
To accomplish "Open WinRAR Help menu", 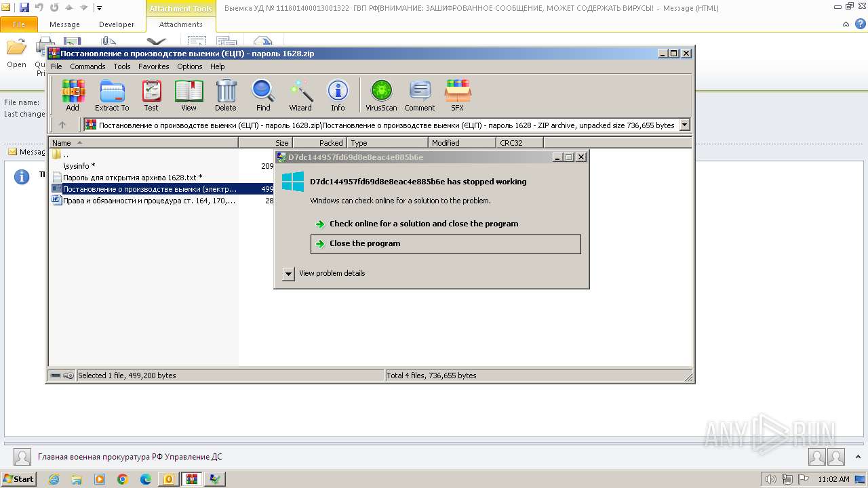I will 217,66.
